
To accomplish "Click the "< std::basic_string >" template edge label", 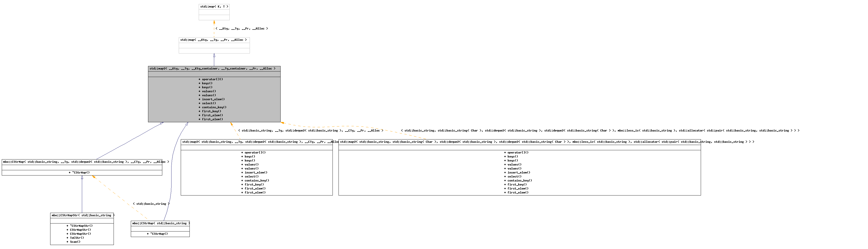I will (x=151, y=204).
